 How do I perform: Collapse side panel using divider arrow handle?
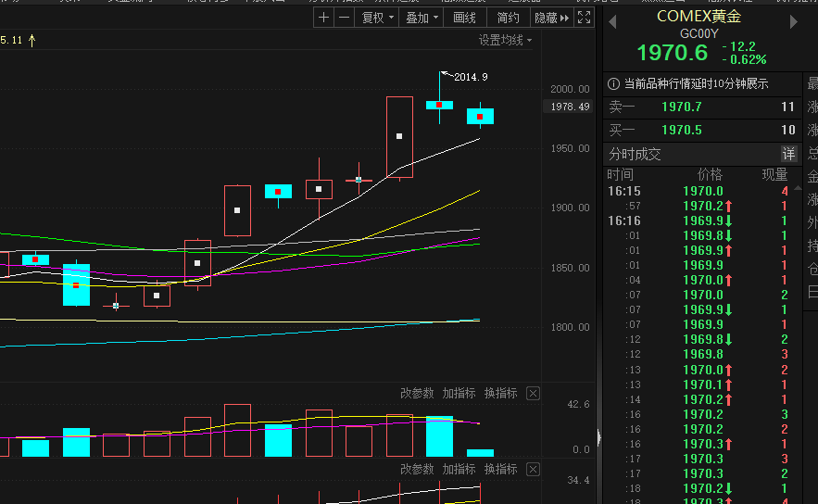[598, 437]
